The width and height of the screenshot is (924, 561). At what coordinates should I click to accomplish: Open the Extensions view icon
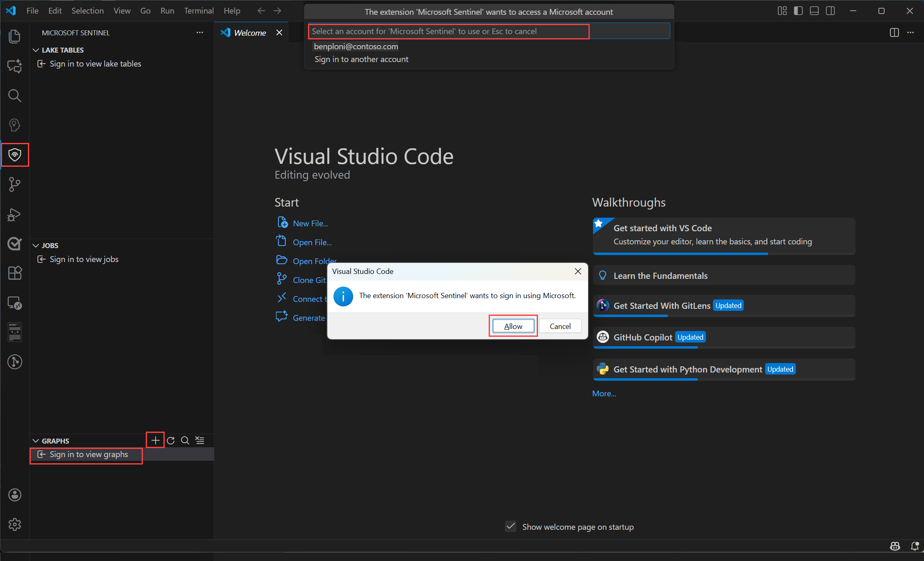point(15,273)
